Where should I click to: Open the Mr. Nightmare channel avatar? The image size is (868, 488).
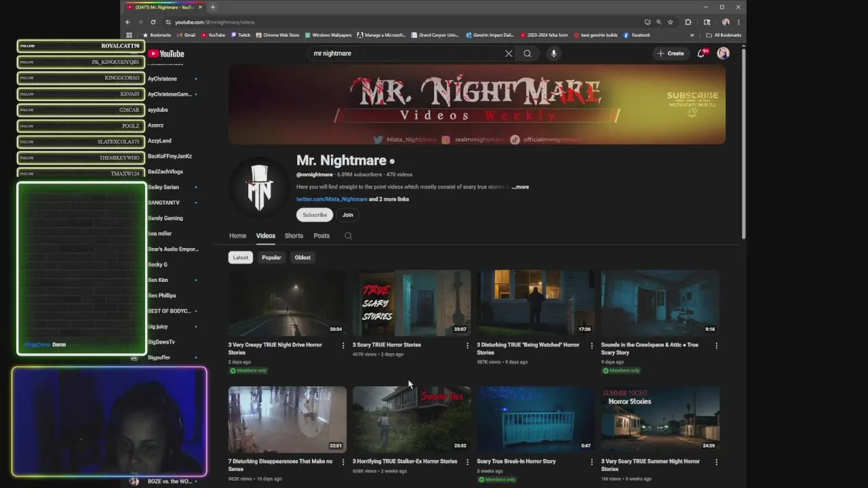coord(260,187)
